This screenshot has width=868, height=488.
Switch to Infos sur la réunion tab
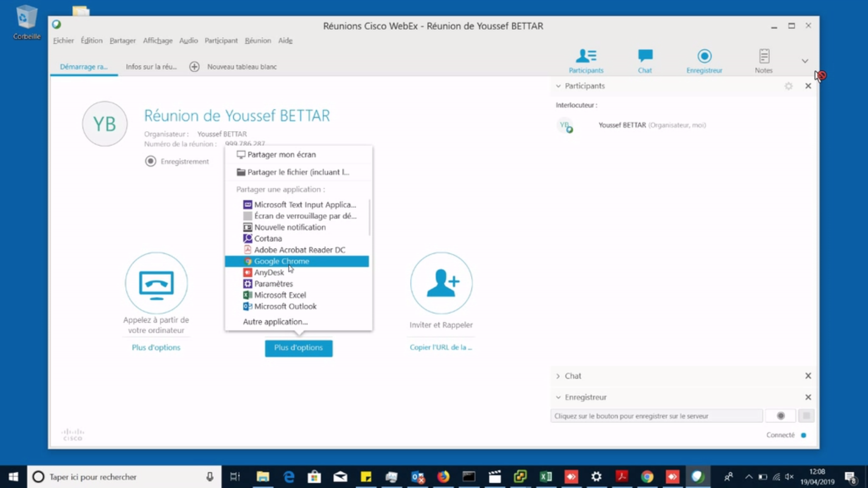(151, 67)
